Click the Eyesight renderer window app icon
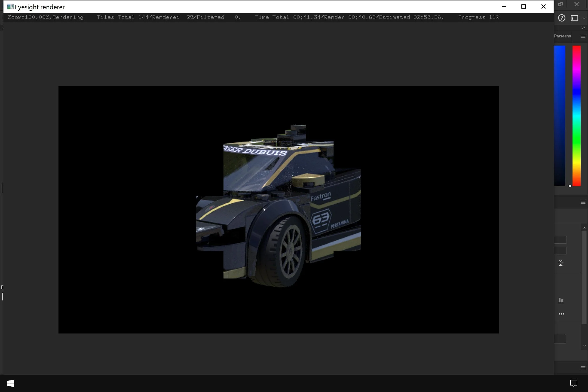 click(10, 7)
